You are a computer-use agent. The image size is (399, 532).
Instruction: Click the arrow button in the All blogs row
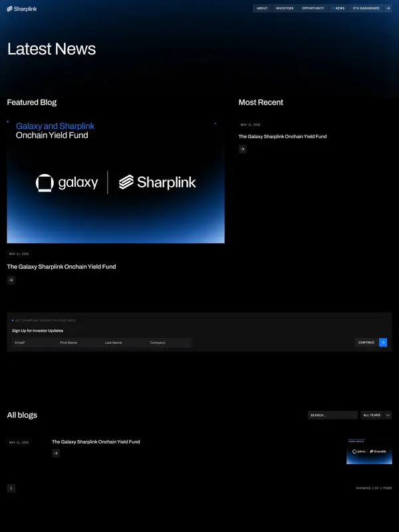(56, 453)
